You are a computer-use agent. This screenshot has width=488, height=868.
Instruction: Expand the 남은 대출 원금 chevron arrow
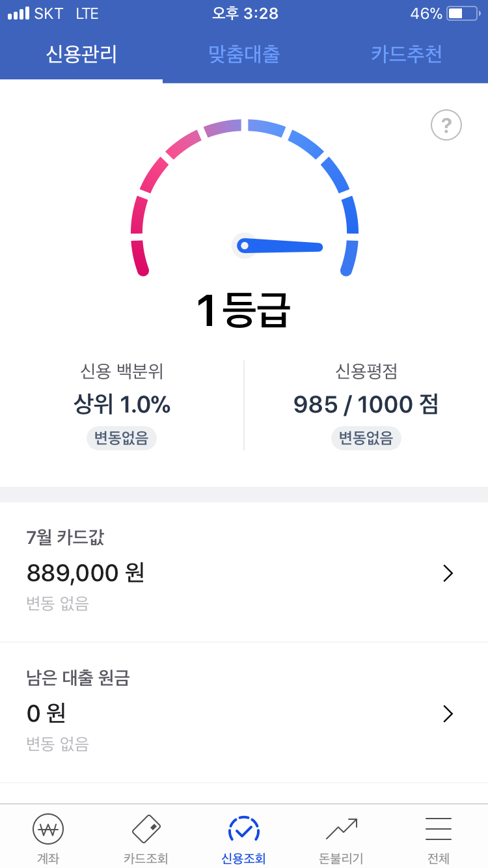click(x=448, y=714)
